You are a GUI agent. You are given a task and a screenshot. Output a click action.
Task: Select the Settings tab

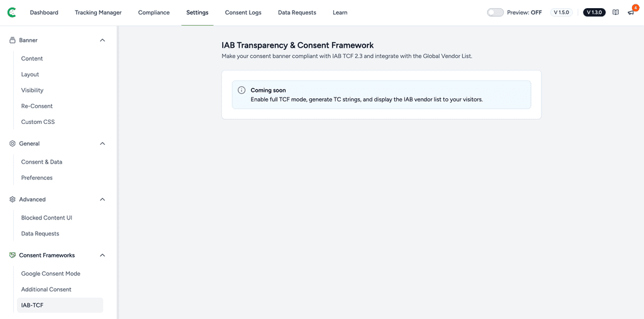point(197,13)
